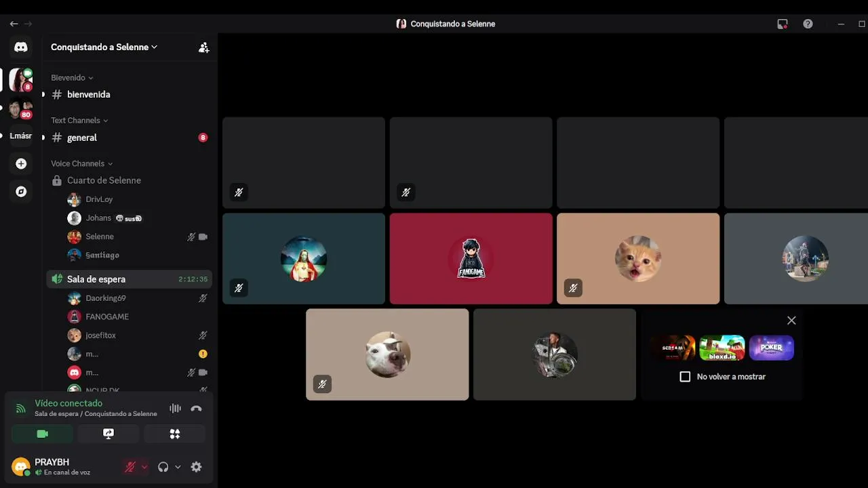Launch the Poker Night activity icon

point(771,348)
